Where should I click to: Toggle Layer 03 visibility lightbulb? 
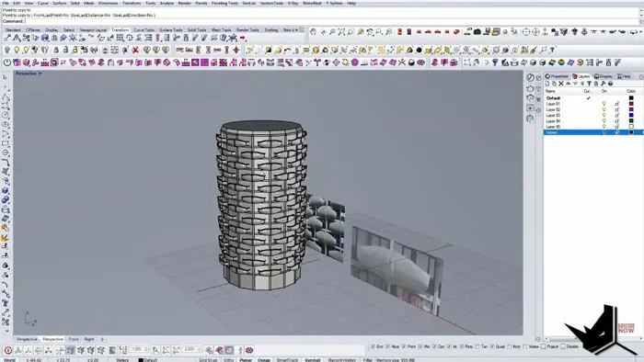[604, 116]
